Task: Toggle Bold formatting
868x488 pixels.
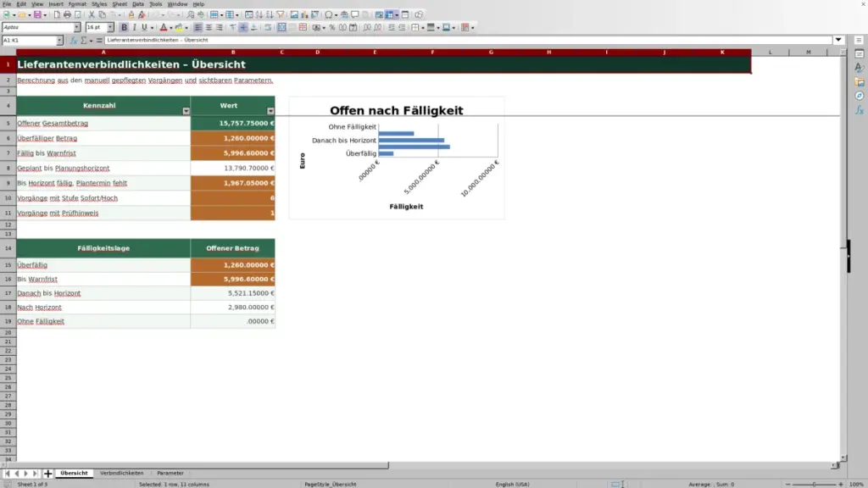Action: 124,28
